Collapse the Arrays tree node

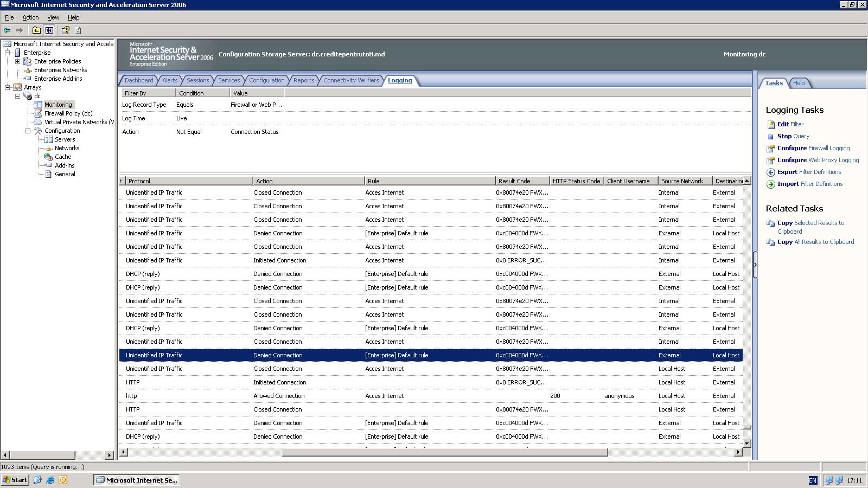[x=7, y=87]
